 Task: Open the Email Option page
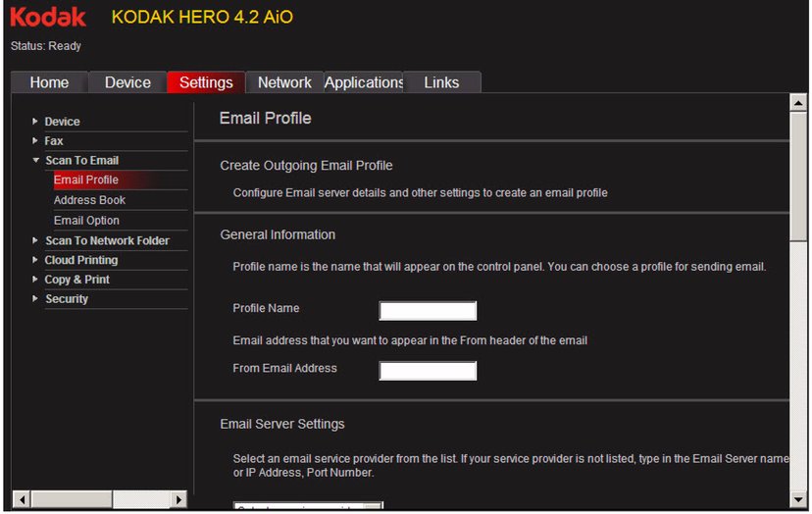pos(86,221)
